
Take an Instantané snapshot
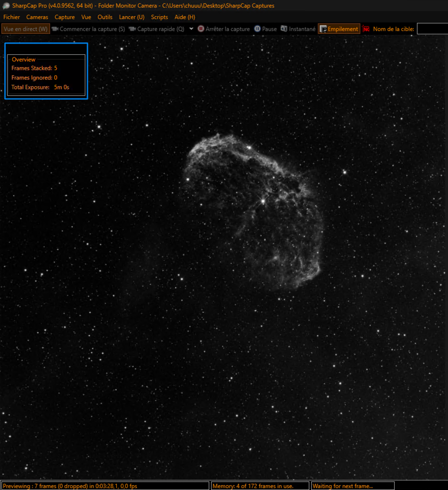(298, 29)
